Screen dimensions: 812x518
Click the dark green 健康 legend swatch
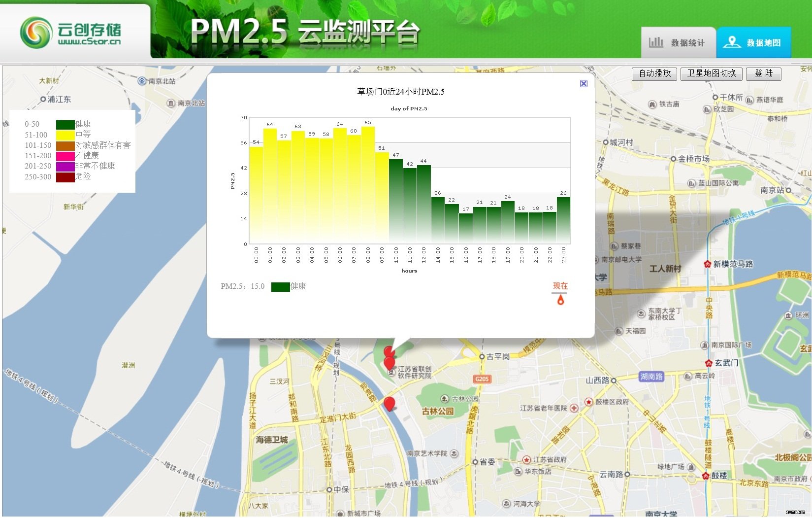coord(65,124)
